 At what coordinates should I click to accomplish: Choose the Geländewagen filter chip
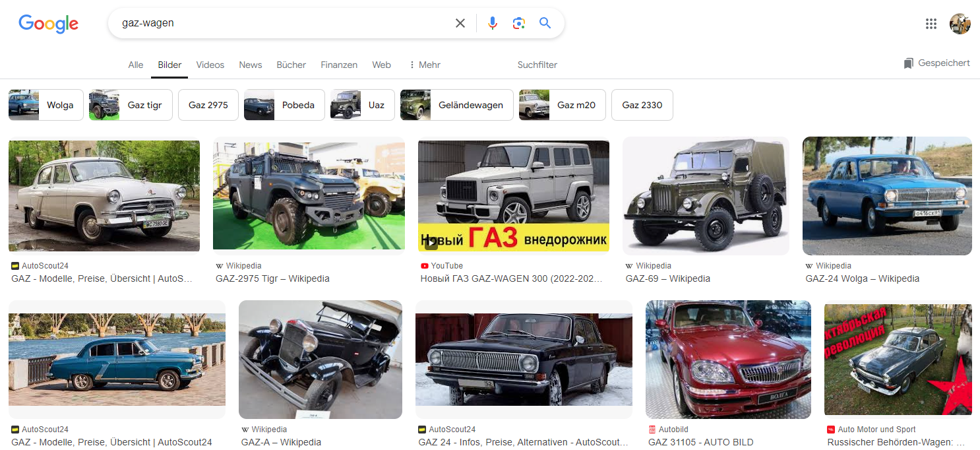pos(456,105)
